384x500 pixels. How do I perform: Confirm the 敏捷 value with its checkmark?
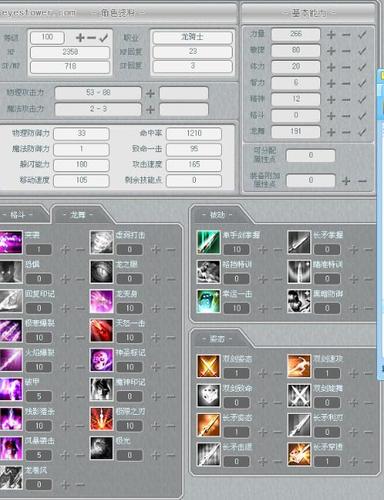pyautogui.click(x=362, y=51)
